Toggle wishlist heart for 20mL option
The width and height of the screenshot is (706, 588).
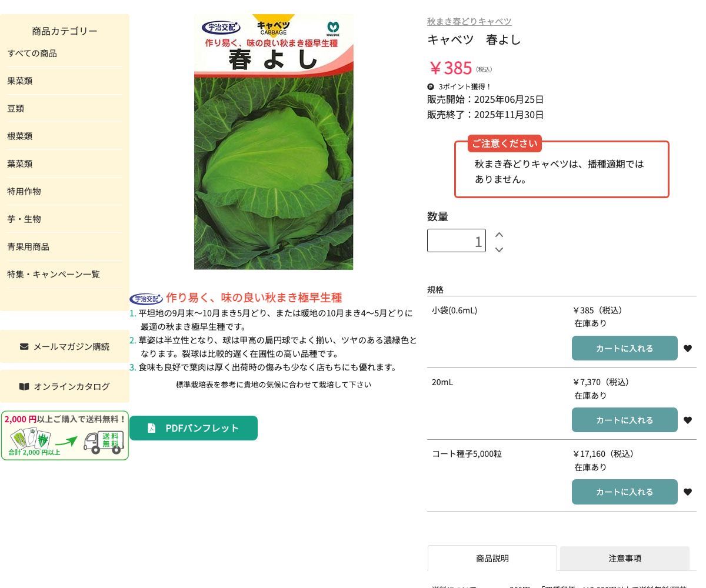coord(688,420)
